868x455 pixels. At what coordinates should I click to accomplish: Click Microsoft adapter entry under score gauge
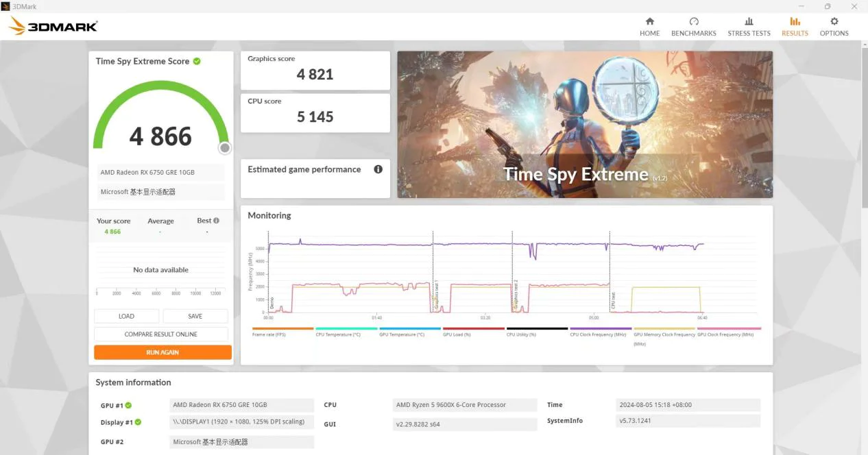(x=160, y=192)
